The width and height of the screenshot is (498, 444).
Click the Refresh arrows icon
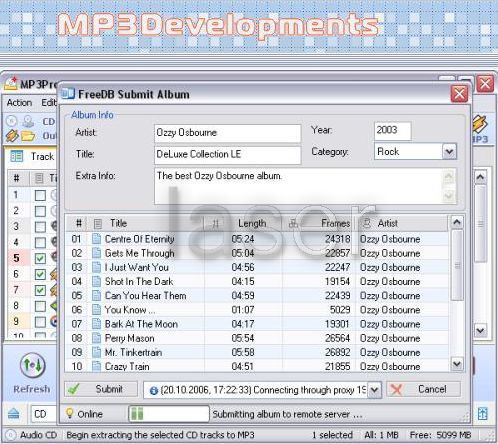click(x=33, y=365)
